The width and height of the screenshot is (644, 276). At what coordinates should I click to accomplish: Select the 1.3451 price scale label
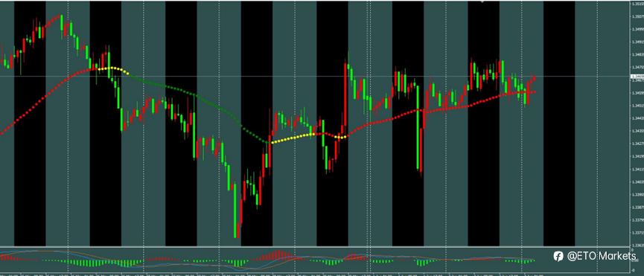click(637, 106)
